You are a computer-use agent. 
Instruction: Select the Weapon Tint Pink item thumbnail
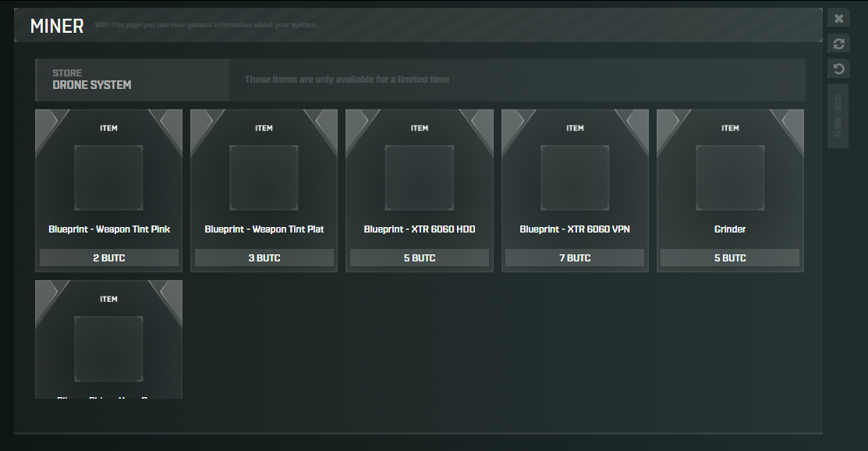tap(108, 178)
